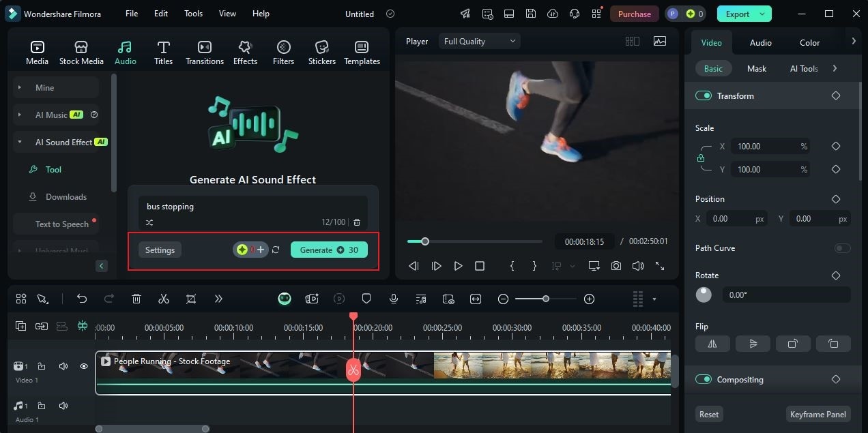Open the Media tab
The height and width of the screenshot is (433, 868).
37,53
